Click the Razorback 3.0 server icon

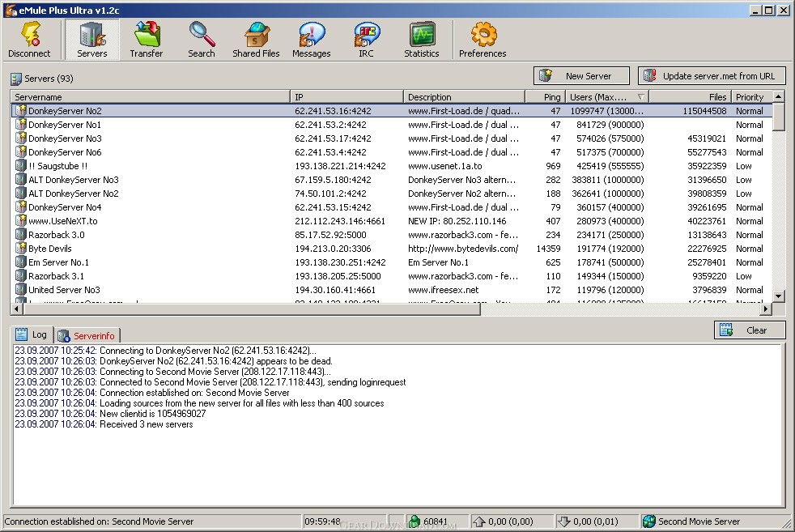click(x=21, y=235)
